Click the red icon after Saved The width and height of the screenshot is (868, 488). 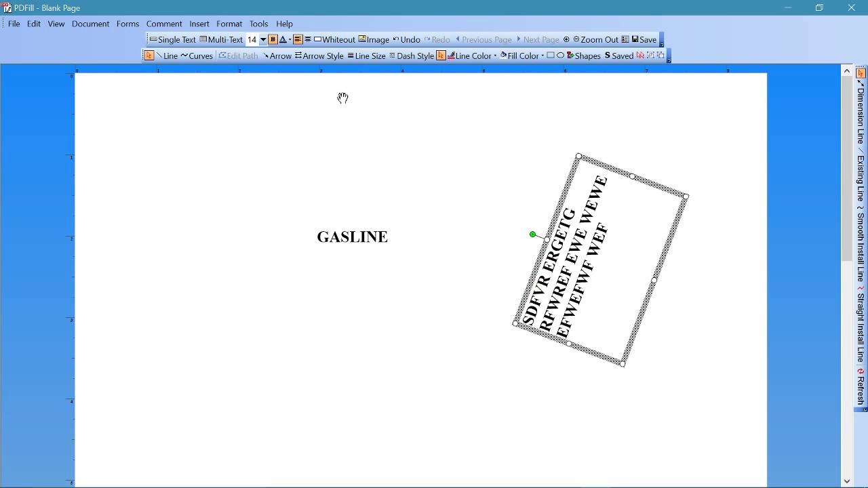tap(640, 56)
